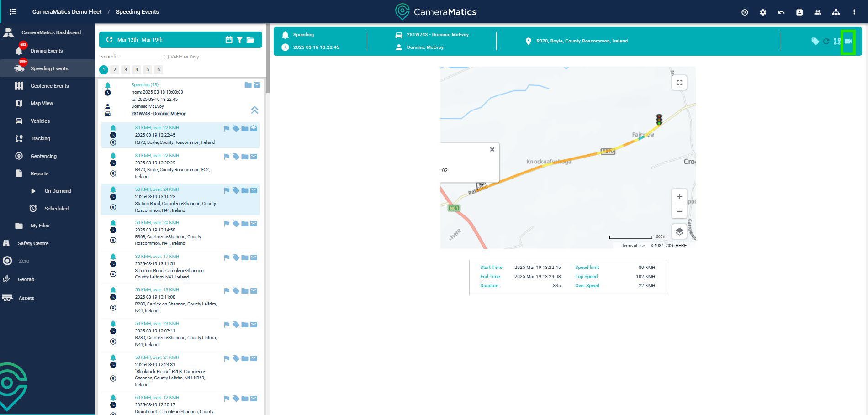Toggle map fullscreen view
Screen dimensions: 868x415
click(679, 83)
